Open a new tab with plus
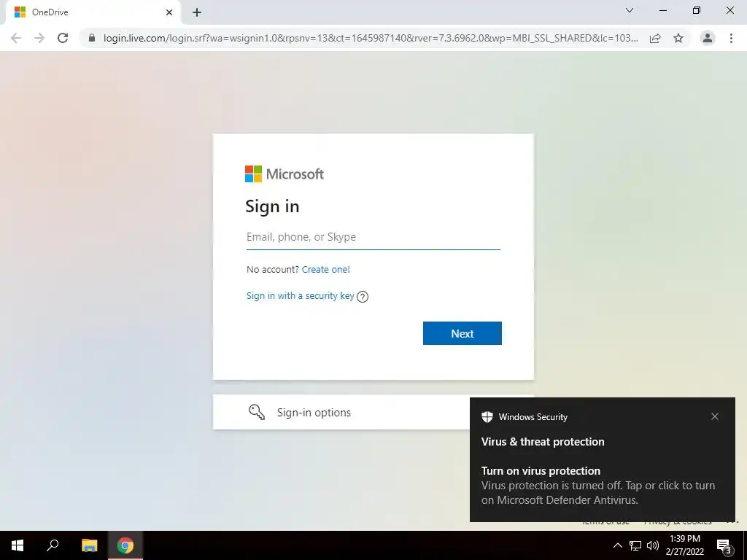This screenshot has width=747, height=560. pyautogui.click(x=197, y=12)
